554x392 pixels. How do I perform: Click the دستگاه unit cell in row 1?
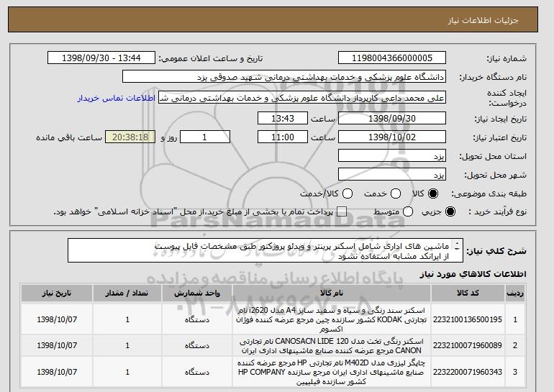point(197,319)
